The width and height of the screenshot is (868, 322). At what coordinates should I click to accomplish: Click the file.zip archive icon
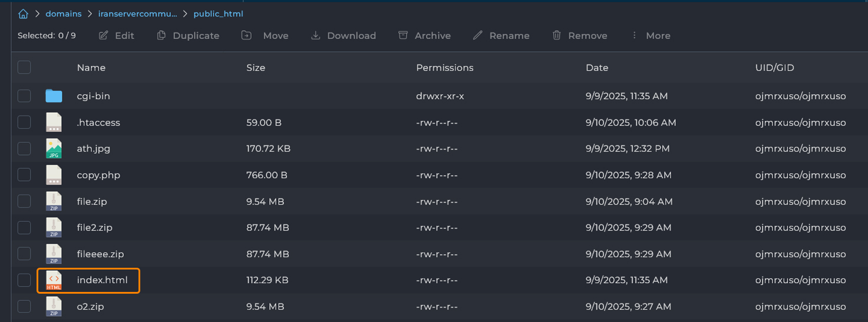(x=54, y=202)
